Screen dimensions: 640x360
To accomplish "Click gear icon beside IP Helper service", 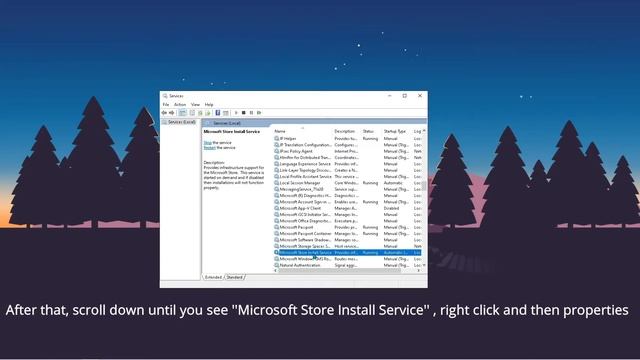I will point(277,138).
